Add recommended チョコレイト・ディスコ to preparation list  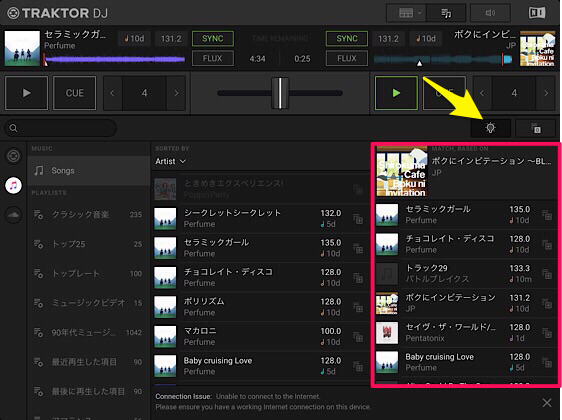point(547,244)
